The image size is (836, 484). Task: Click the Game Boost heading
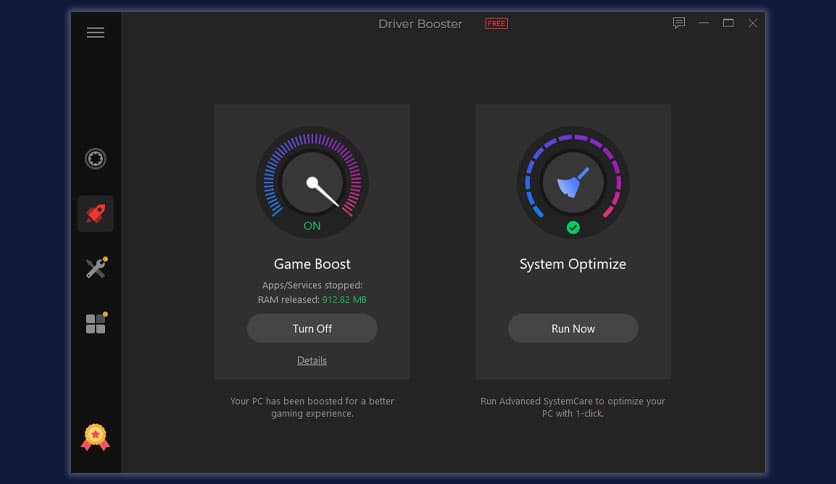point(312,264)
